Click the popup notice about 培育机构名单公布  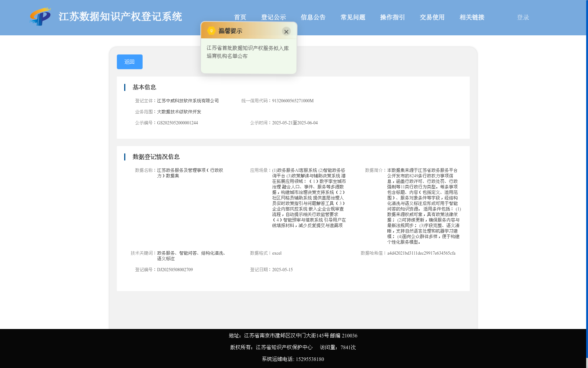pyautogui.click(x=248, y=52)
